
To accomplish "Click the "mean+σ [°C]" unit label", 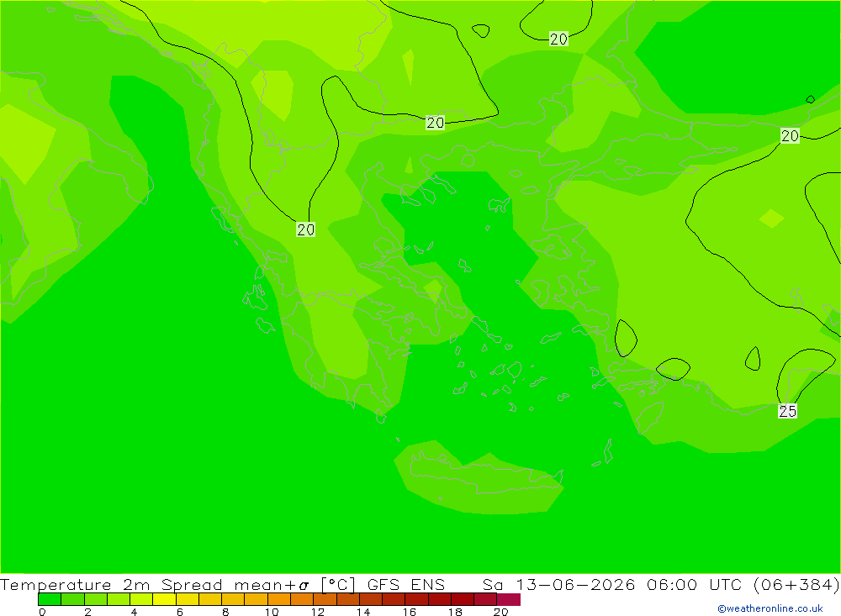I will (x=294, y=584).
